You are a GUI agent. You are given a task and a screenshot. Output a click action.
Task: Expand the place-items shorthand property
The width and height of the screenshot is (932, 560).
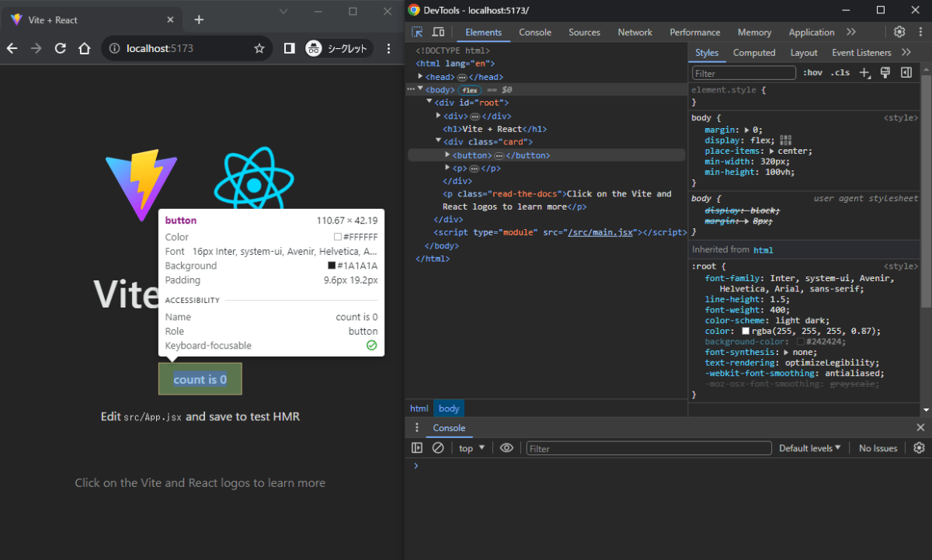773,151
